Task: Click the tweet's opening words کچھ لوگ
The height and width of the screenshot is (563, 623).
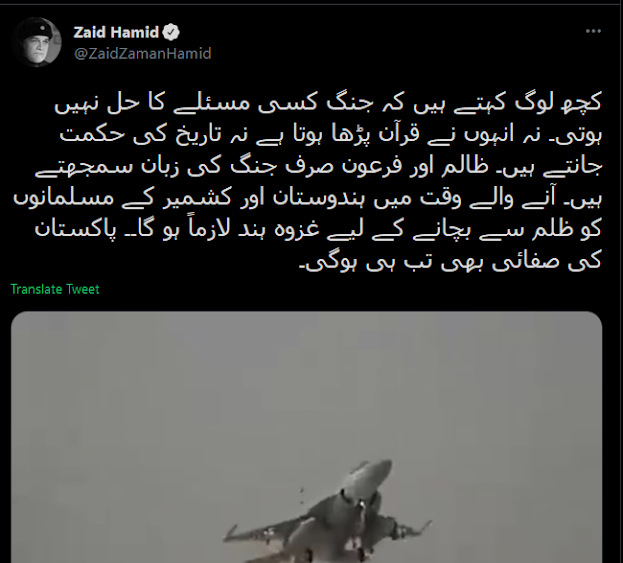Action: (x=558, y=103)
